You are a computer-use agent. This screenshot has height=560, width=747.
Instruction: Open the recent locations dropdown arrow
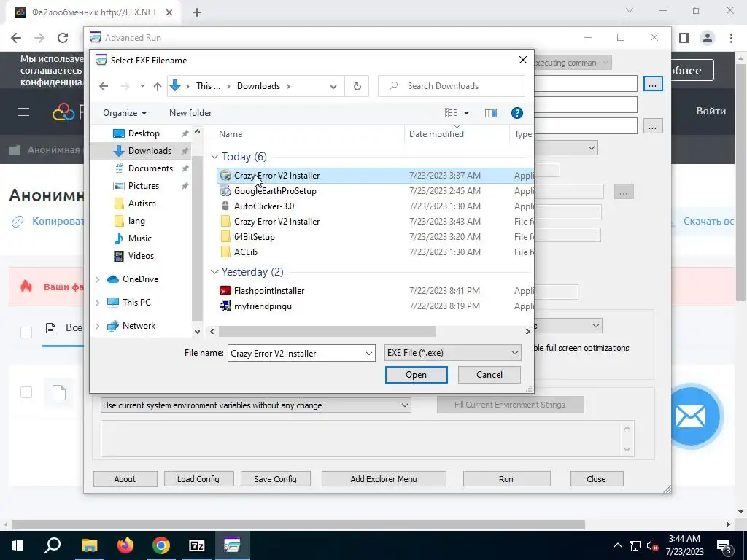click(142, 86)
